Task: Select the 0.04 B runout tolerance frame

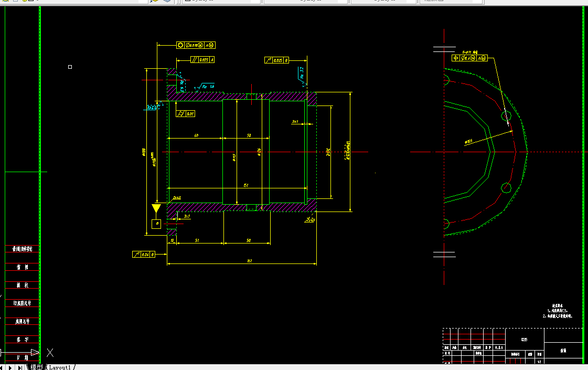Action: pos(144,255)
